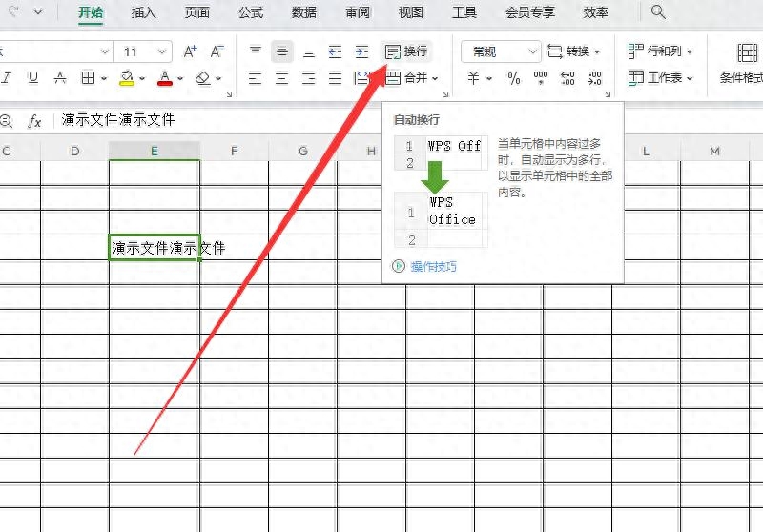Switch to the 插入 tab

(x=144, y=12)
